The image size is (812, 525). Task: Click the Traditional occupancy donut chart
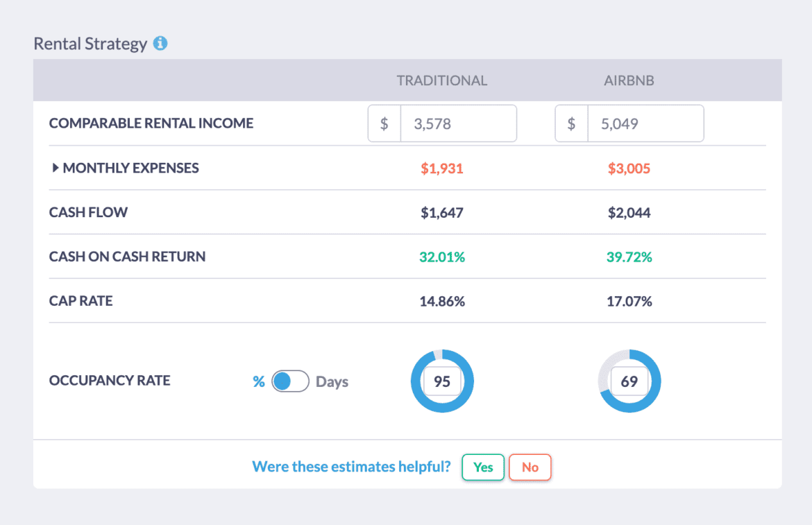point(442,381)
